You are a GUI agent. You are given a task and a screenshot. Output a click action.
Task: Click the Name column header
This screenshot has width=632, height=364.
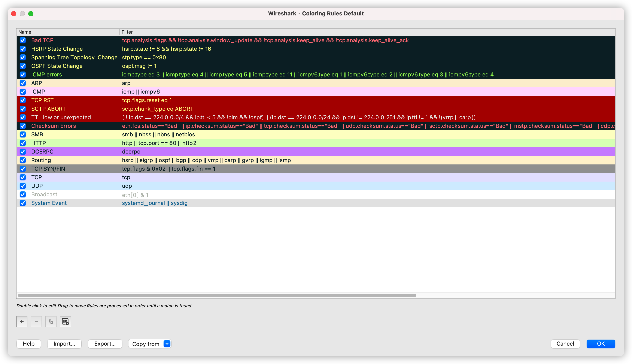[68, 32]
